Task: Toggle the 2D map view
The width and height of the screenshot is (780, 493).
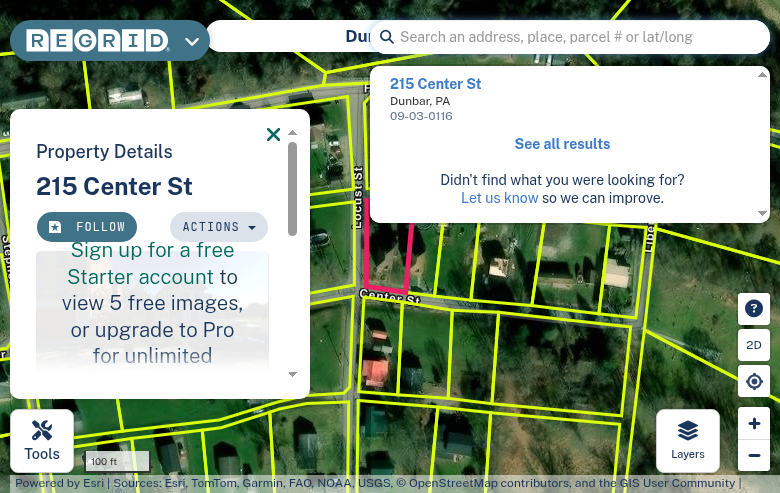Action: coord(754,345)
